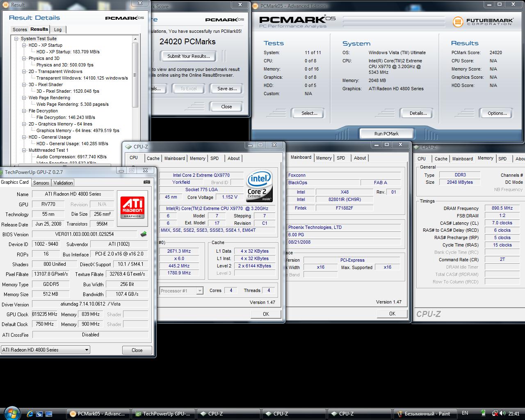The image size is (525, 420).
Task: Open the Processor #1 selection dropdown
Action: (x=181, y=291)
